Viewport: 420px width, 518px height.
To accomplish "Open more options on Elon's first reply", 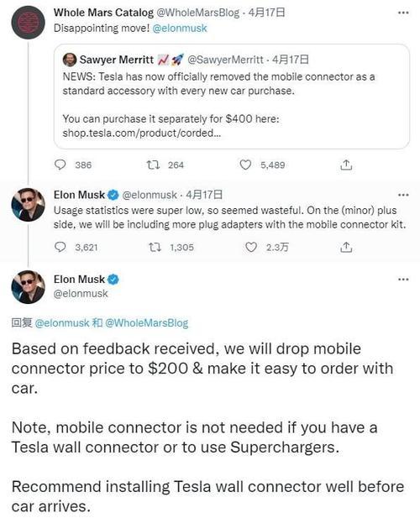I will pos(403,195).
